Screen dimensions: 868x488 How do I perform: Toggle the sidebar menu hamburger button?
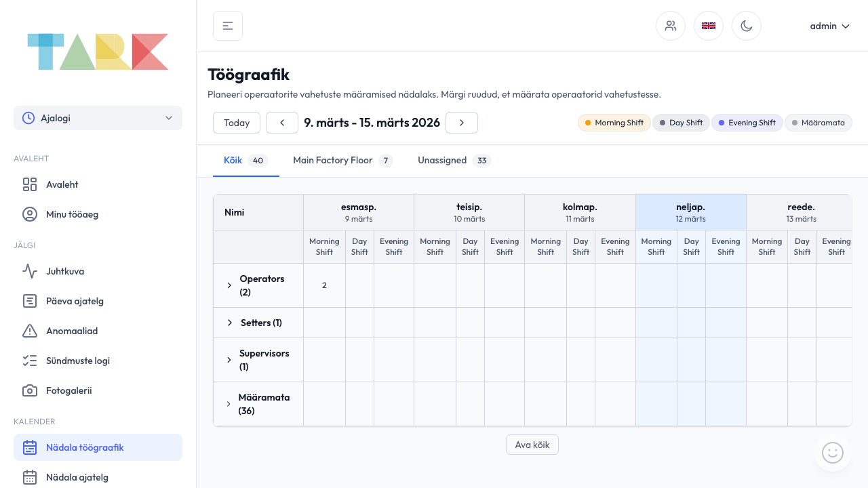228,26
